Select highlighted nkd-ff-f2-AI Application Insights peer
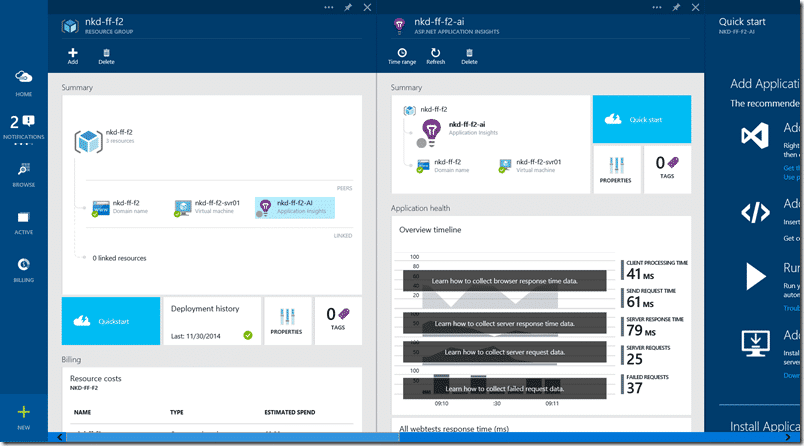This screenshot has height=446, width=804. pyautogui.click(x=295, y=208)
